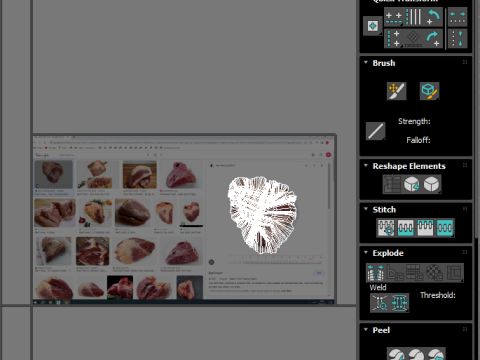480x360 pixels.
Task: Click the Straighten Selection icon
Action: coord(392,184)
